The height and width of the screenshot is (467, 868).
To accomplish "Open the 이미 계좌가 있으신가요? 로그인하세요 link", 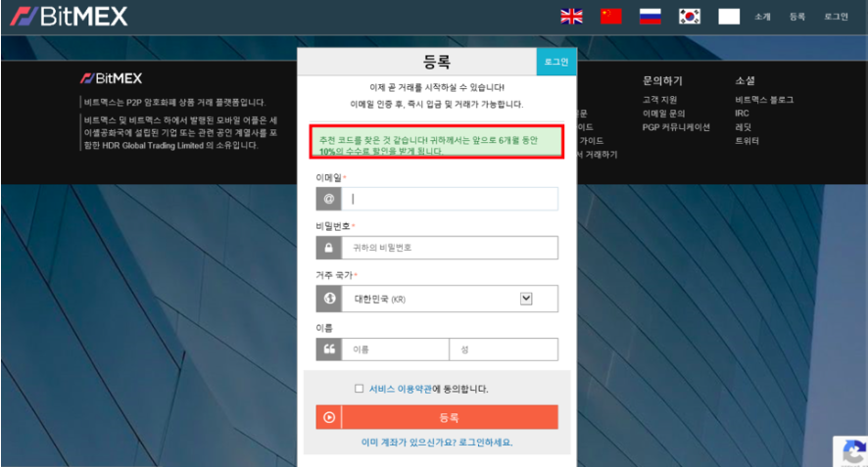I will click(437, 443).
